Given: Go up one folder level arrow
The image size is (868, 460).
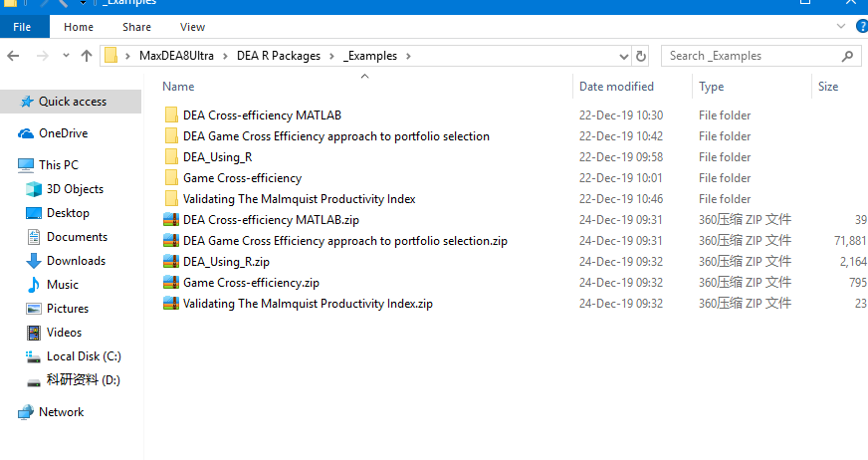Looking at the screenshot, I should click(x=87, y=56).
